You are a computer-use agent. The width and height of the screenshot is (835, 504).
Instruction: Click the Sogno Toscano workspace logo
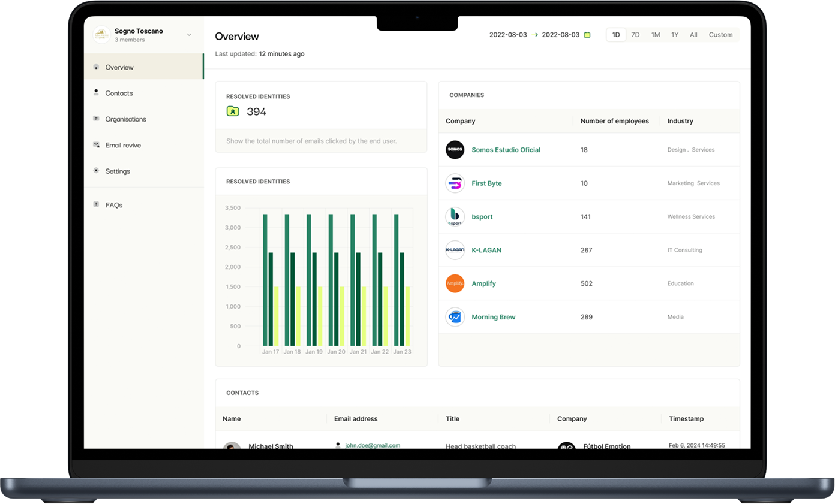[x=101, y=34]
